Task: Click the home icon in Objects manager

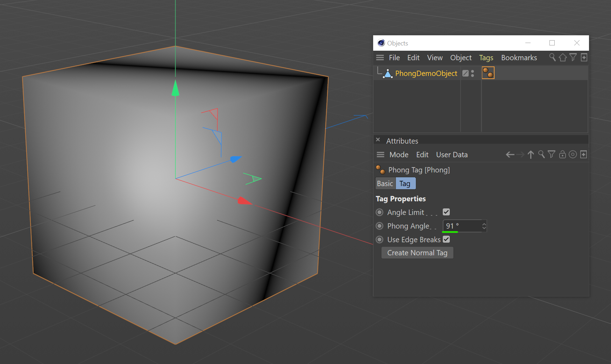Action: [x=563, y=57]
